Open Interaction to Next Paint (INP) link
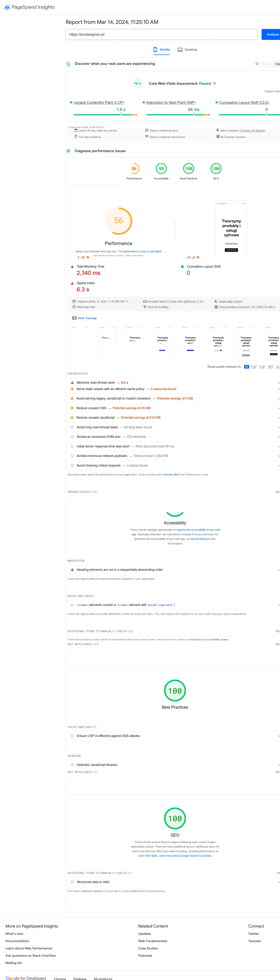The image size is (280, 980). [171, 103]
